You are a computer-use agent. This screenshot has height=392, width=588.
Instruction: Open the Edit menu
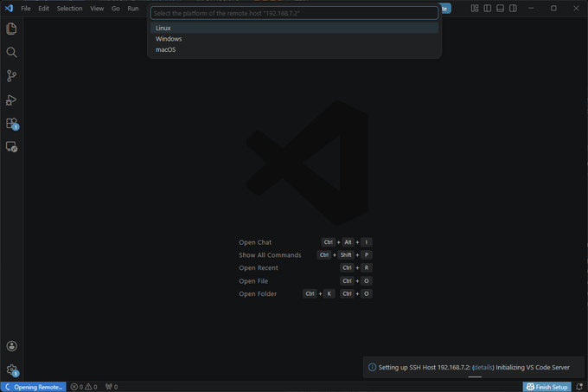point(43,9)
